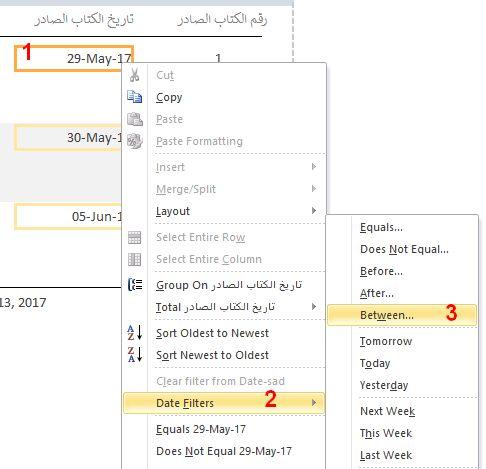The width and height of the screenshot is (486, 469).
Task: Choose Between... date filter
Action: tap(402, 315)
